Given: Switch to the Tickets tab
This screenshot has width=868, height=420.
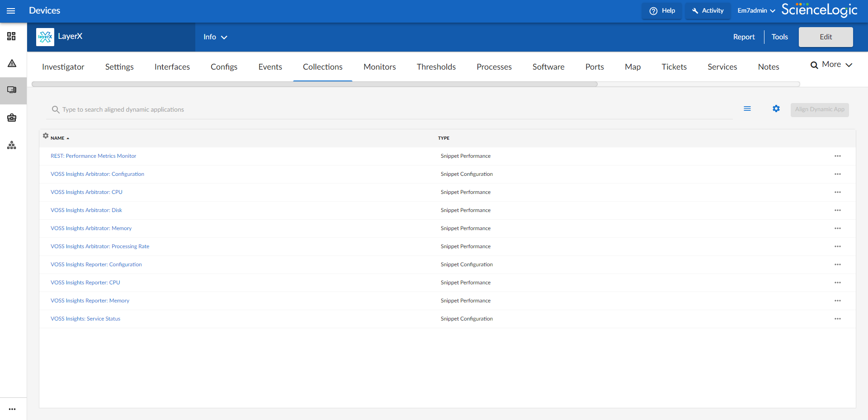Looking at the screenshot, I should (674, 67).
